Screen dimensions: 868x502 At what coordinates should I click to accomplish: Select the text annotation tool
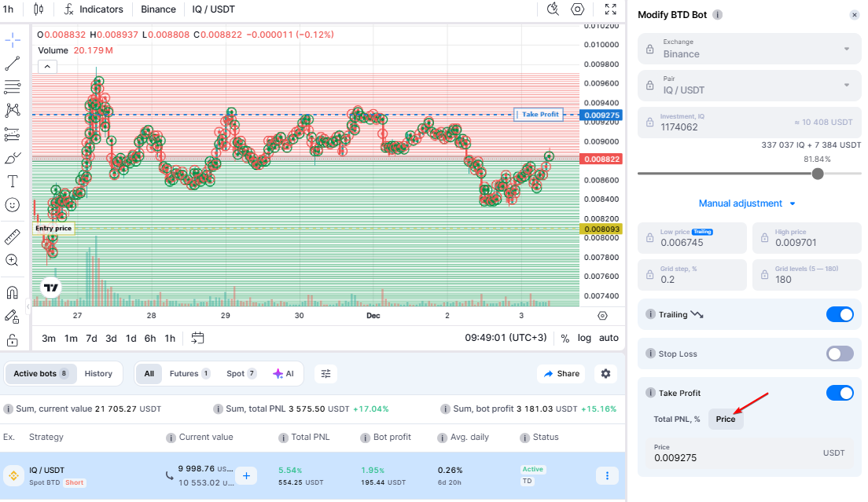pyautogui.click(x=12, y=181)
